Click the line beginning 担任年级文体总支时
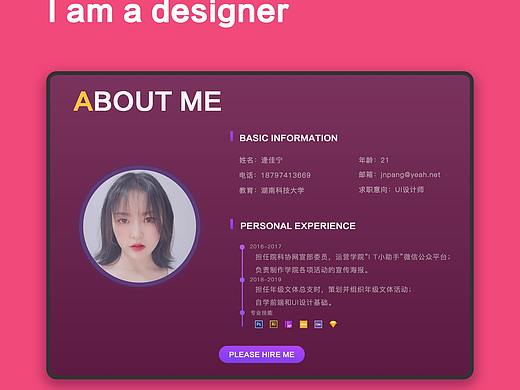 tap(334, 289)
